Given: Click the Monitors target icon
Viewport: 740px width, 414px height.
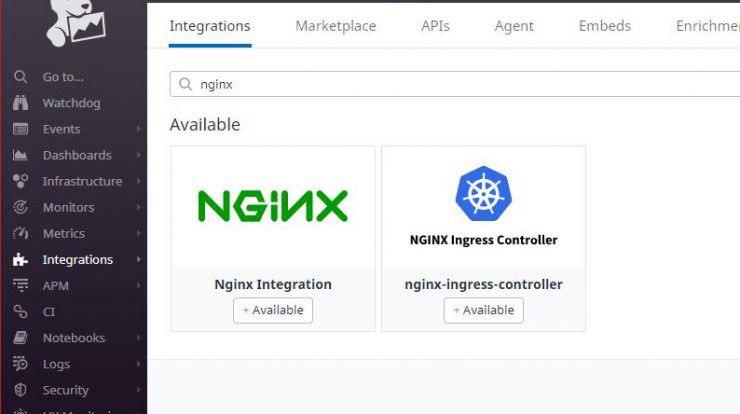Looking at the screenshot, I should [x=20, y=207].
